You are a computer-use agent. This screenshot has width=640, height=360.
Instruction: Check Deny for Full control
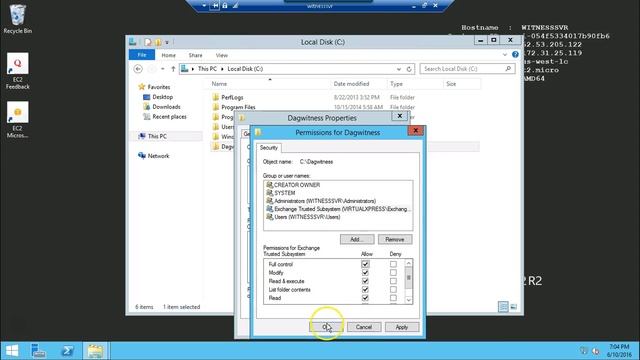pos(393,264)
